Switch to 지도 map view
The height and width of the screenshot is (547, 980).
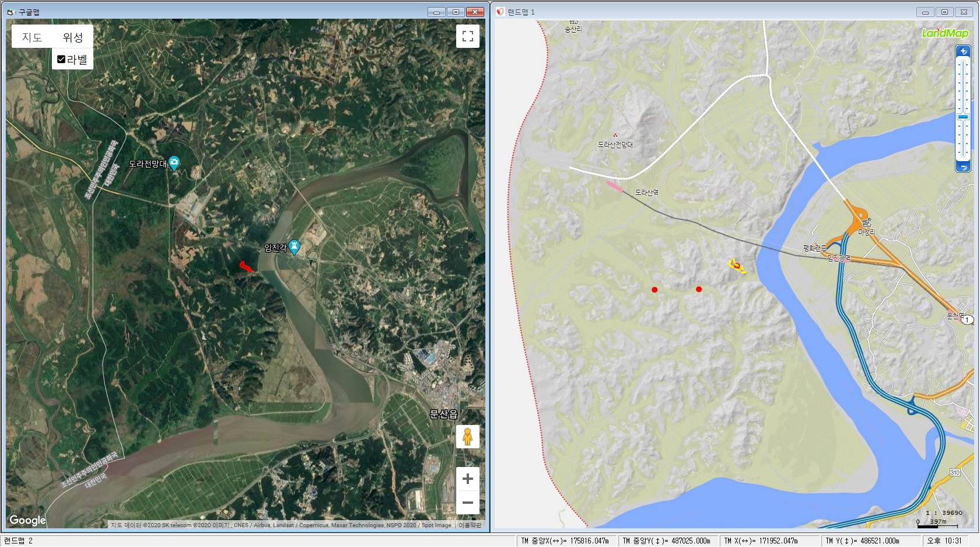point(32,37)
